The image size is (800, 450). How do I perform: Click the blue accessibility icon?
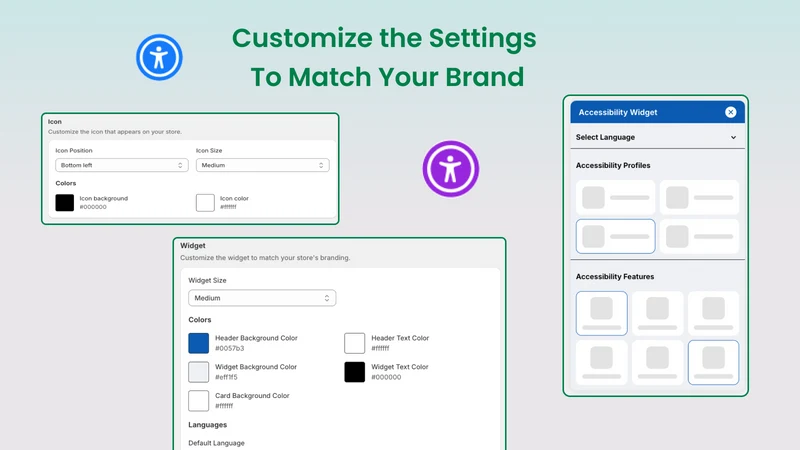tap(159, 57)
